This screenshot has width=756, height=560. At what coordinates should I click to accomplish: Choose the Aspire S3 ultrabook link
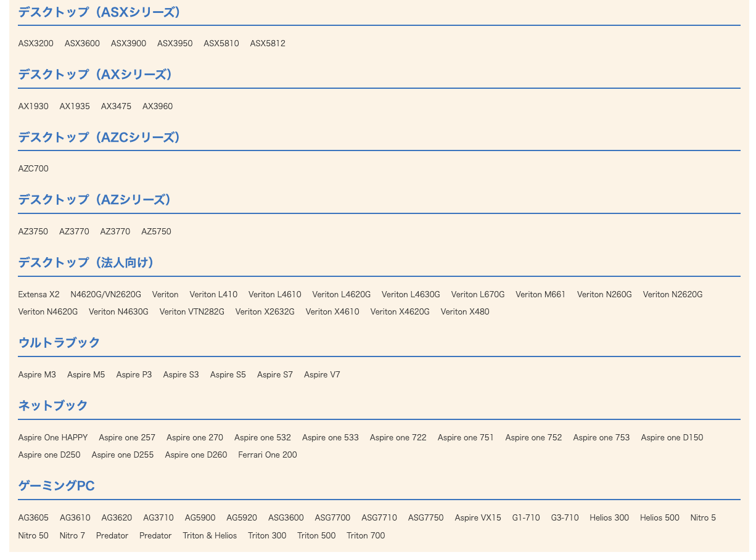click(181, 374)
